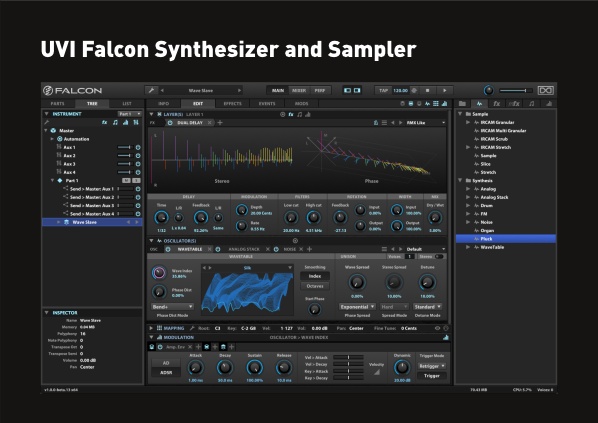The height and width of the screenshot is (423, 598).
Task: Click the music note icon in the instrument tree toolbar
Action: [x=115, y=122]
